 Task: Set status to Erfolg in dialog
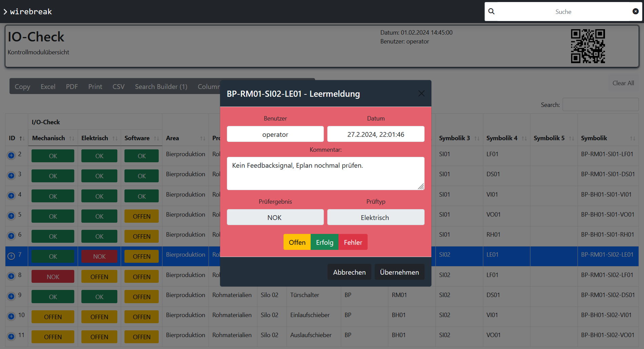coord(325,242)
